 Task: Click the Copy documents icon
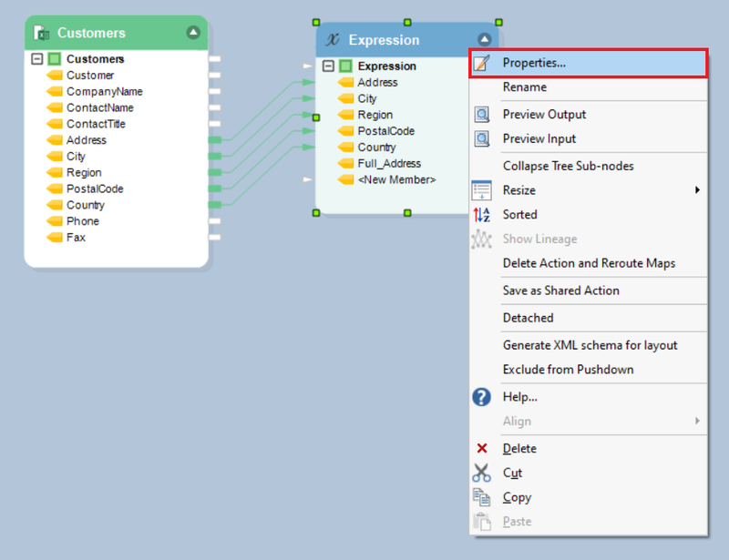click(x=482, y=497)
